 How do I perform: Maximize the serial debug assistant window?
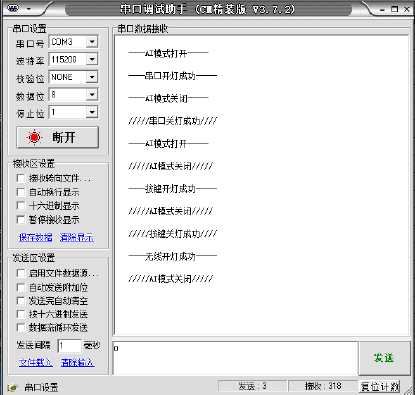pyautogui.click(x=395, y=9)
